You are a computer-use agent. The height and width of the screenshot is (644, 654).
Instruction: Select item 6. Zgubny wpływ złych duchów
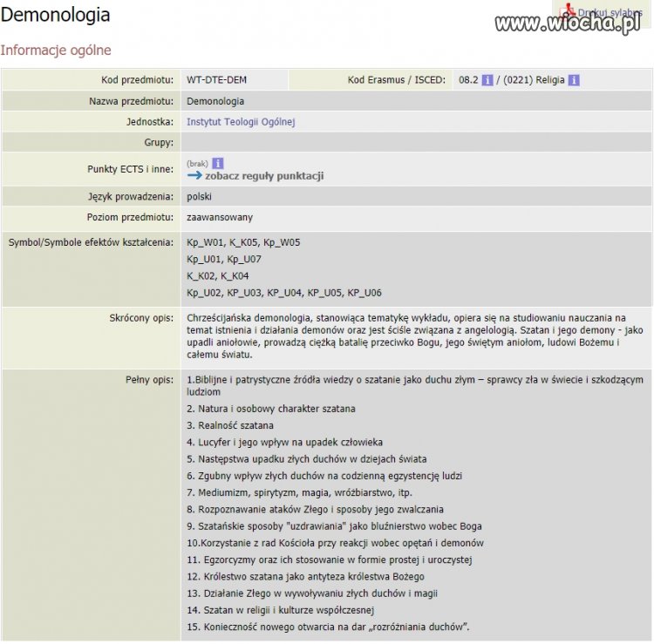click(x=324, y=476)
